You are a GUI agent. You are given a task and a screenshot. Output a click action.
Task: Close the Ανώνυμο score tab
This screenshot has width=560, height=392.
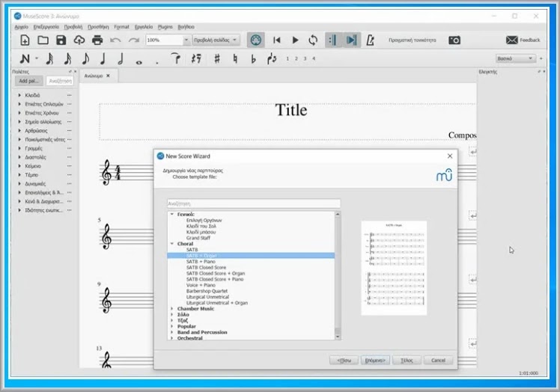pos(108,76)
